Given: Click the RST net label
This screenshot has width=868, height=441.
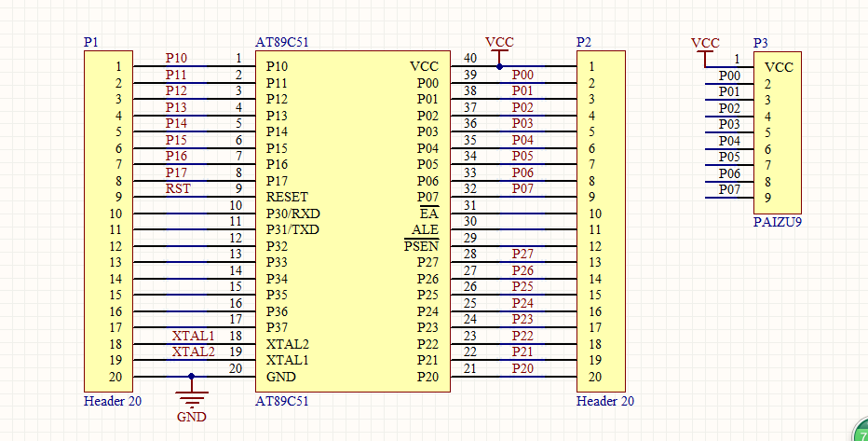Looking at the screenshot, I should (178, 189).
